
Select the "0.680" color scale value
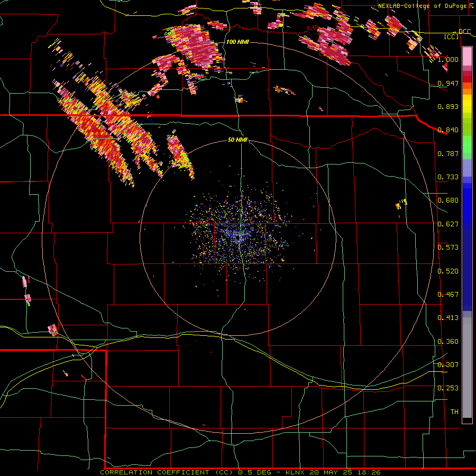click(x=448, y=200)
